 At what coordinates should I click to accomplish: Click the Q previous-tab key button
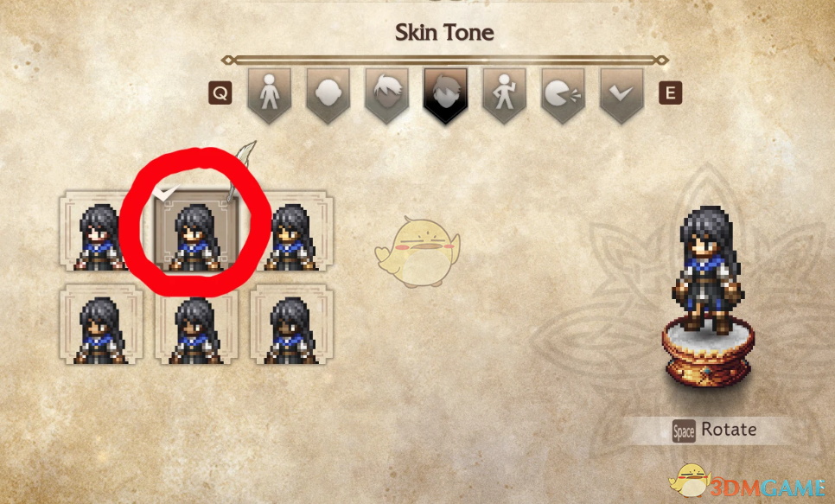(220, 93)
